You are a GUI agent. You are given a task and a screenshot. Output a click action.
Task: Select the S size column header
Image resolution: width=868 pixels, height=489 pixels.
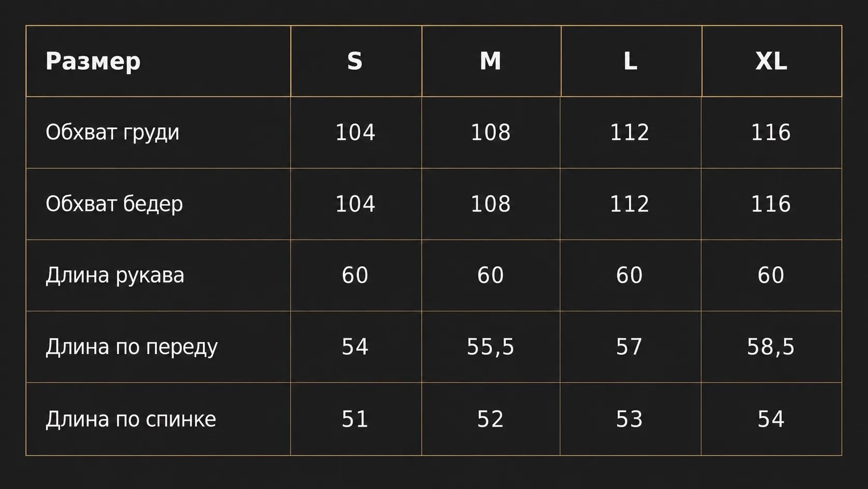[x=355, y=61]
